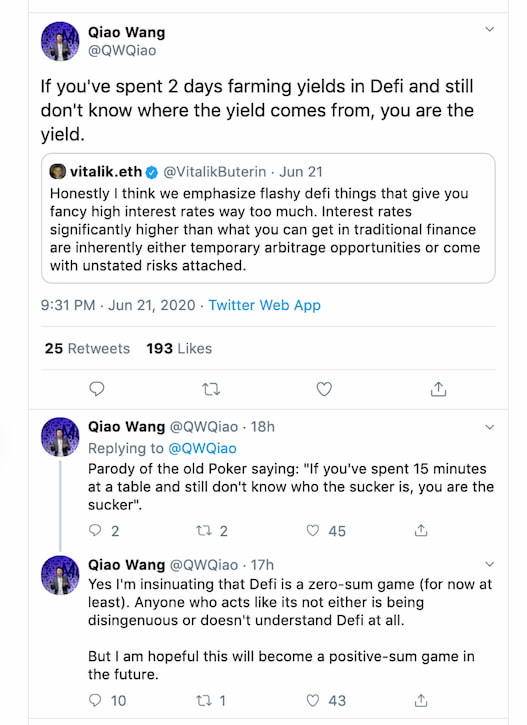This screenshot has height=725, width=527.
Task: View the 25 Retweets list
Action: pyautogui.click(x=87, y=348)
